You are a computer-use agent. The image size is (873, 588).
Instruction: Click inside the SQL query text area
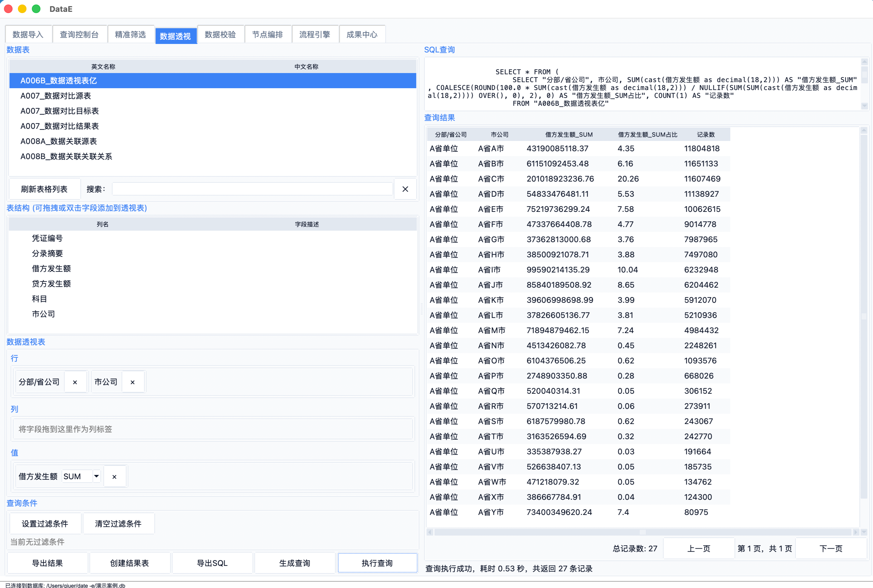pos(643,84)
